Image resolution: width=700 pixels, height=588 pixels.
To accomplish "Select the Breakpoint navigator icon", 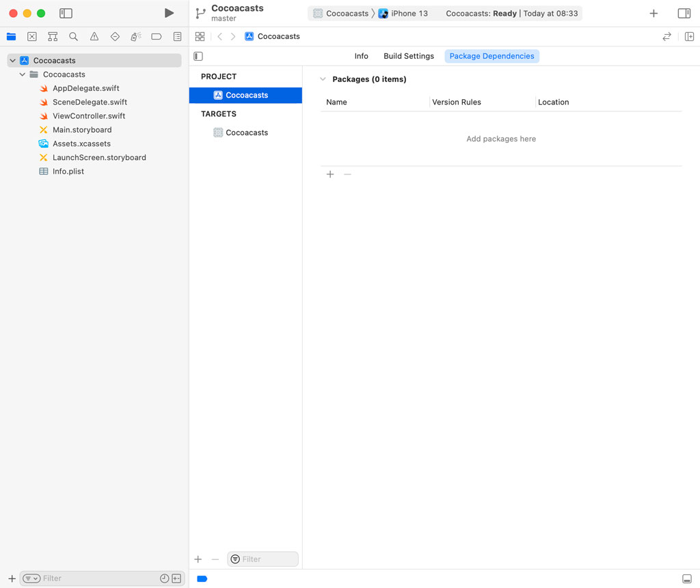I will point(156,36).
